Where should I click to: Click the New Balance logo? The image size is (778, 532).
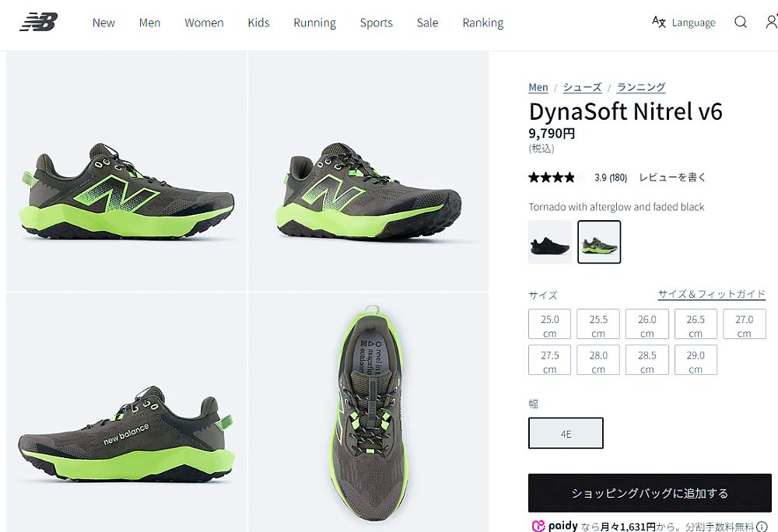point(39,23)
